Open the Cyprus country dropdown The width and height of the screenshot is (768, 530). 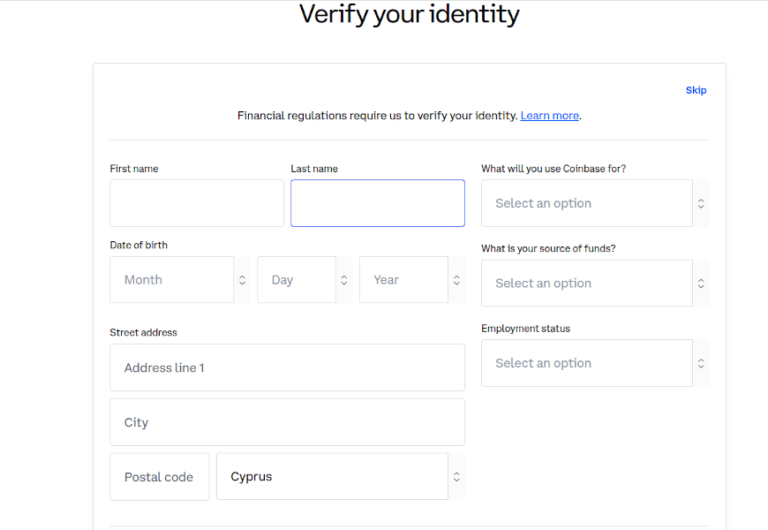[x=332, y=477]
